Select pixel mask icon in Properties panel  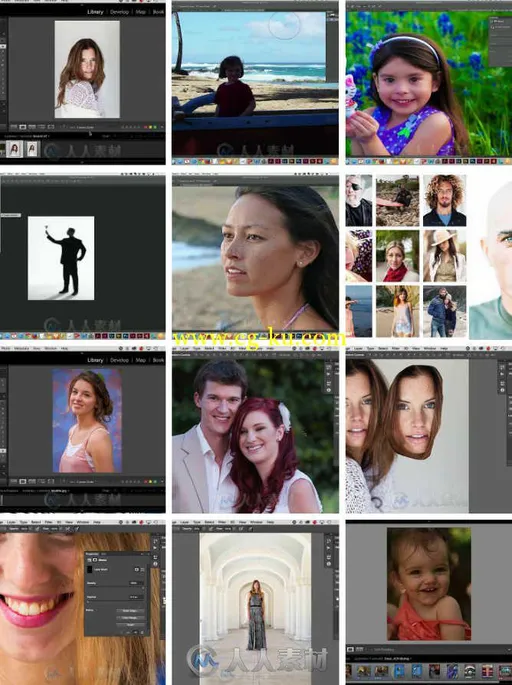point(136,569)
